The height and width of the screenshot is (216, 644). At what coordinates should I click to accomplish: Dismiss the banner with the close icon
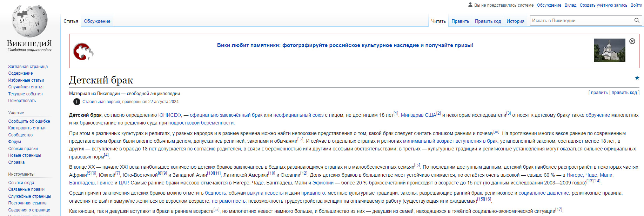point(632,41)
